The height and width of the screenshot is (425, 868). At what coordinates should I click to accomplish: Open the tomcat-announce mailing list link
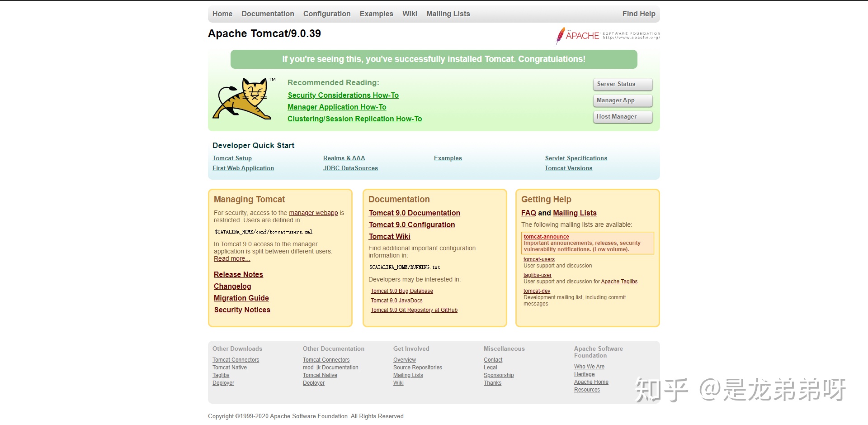[x=546, y=237]
